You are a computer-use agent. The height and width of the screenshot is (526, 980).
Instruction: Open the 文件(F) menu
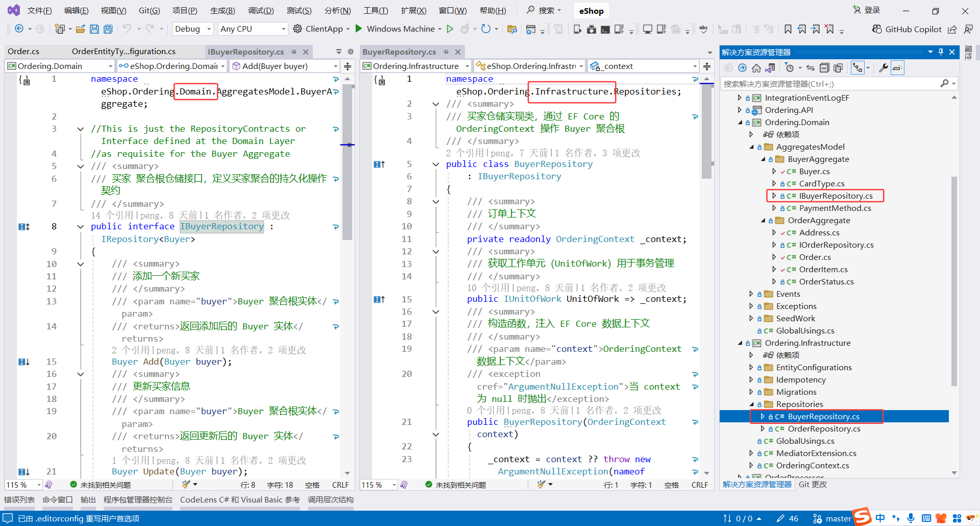(x=39, y=11)
